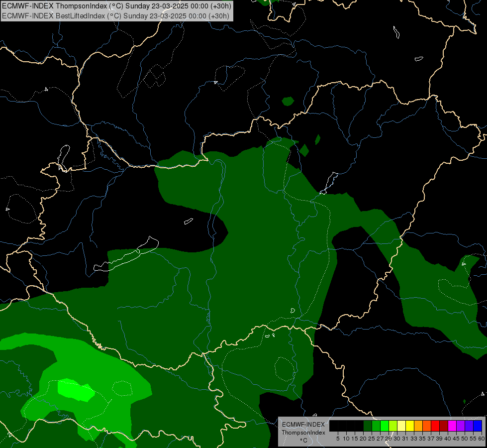This screenshot has height=448, width=487.
Task: Click legend scale value 31
Action: tap(405, 439)
